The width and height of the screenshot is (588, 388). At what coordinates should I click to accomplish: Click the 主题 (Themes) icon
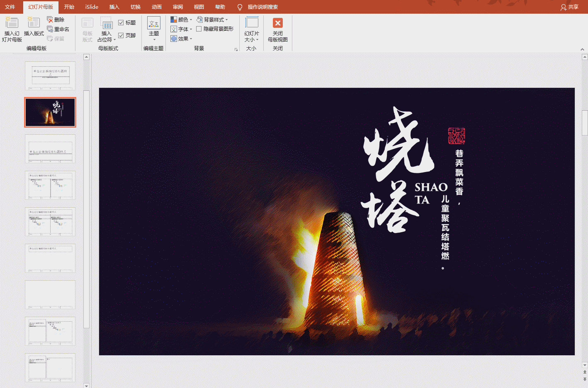click(154, 29)
